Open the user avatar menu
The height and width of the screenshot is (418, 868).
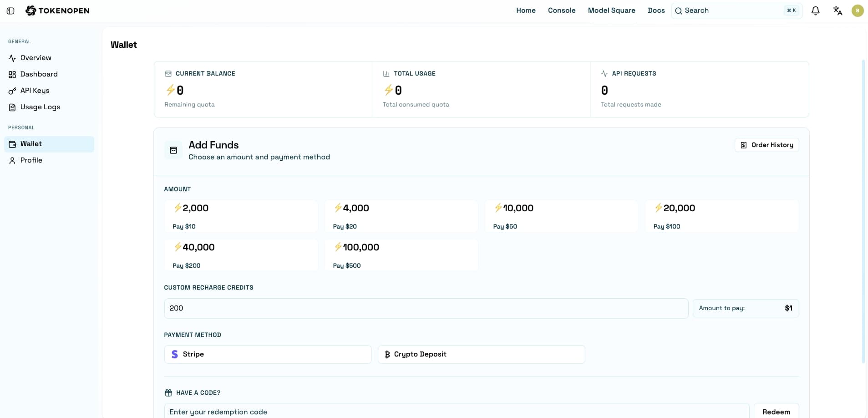point(858,10)
